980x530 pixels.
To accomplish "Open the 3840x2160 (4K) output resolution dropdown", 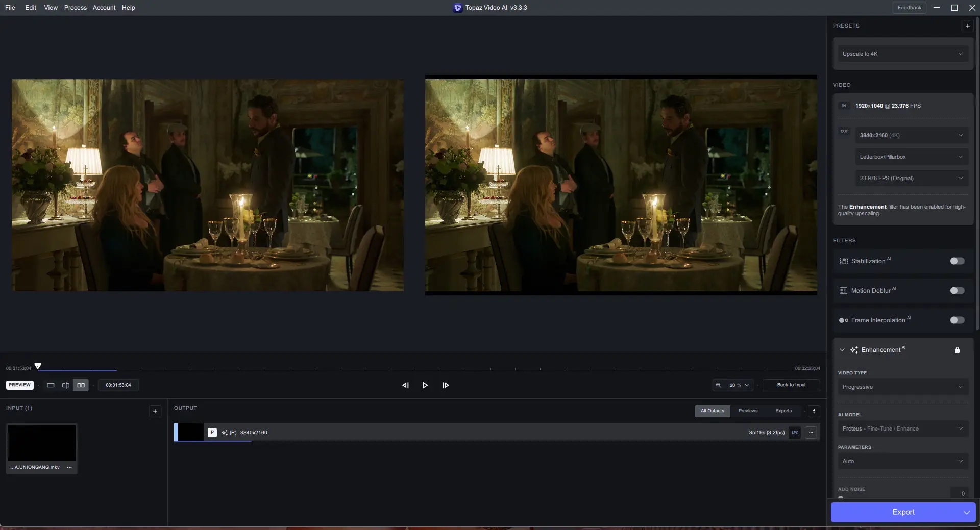I will 912,135.
